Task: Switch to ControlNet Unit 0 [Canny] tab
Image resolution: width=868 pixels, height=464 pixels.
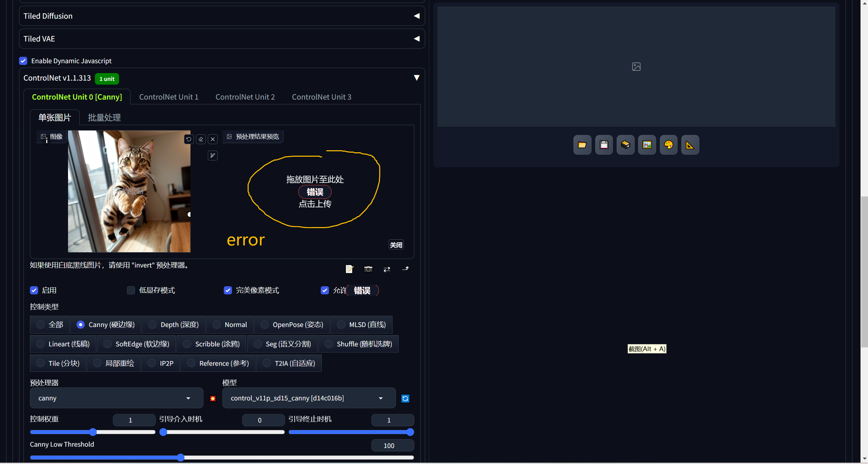Action: pos(77,97)
